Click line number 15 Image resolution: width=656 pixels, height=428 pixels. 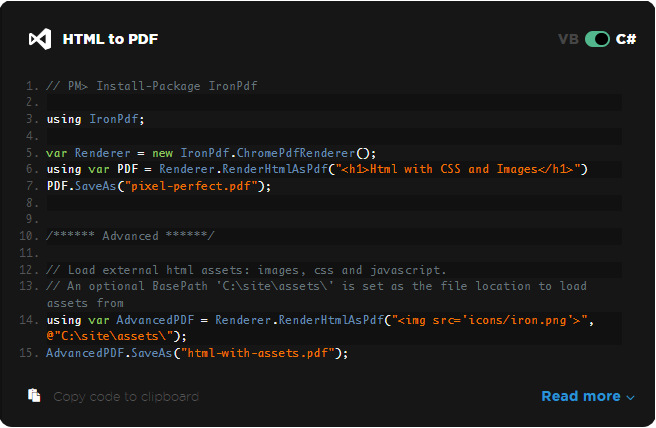[x=28, y=353]
